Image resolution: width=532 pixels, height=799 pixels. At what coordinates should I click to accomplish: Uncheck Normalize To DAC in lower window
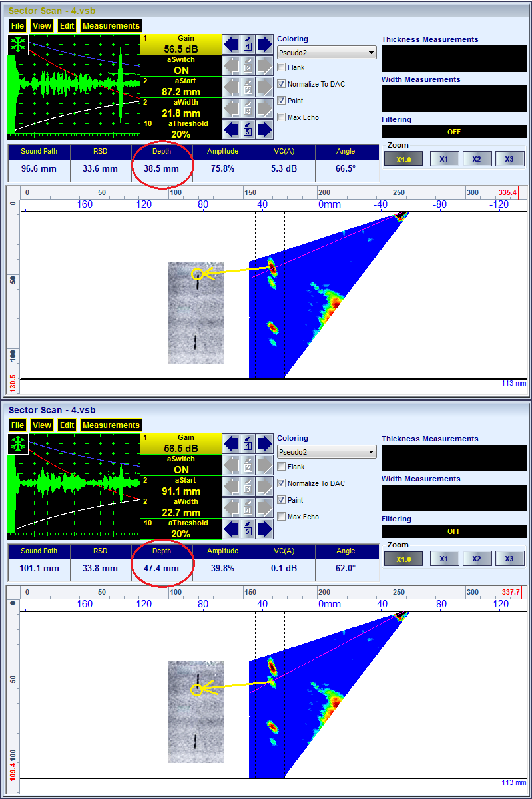[282, 483]
